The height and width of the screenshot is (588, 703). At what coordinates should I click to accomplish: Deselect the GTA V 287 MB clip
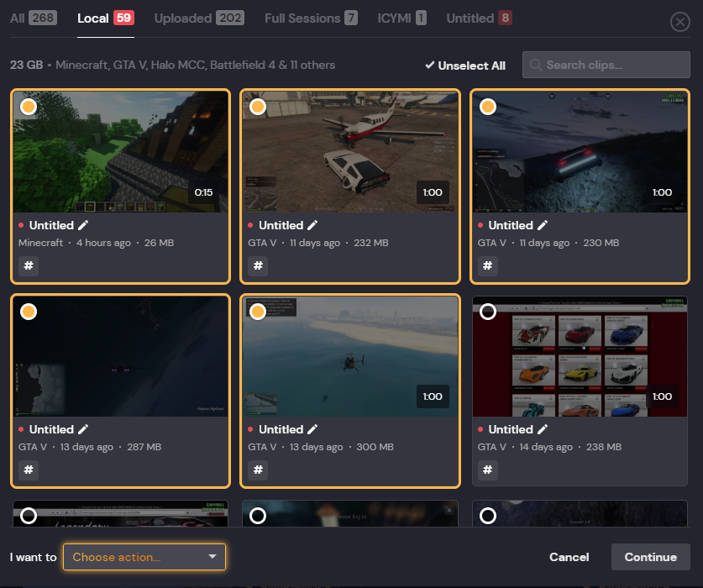point(29,312)
